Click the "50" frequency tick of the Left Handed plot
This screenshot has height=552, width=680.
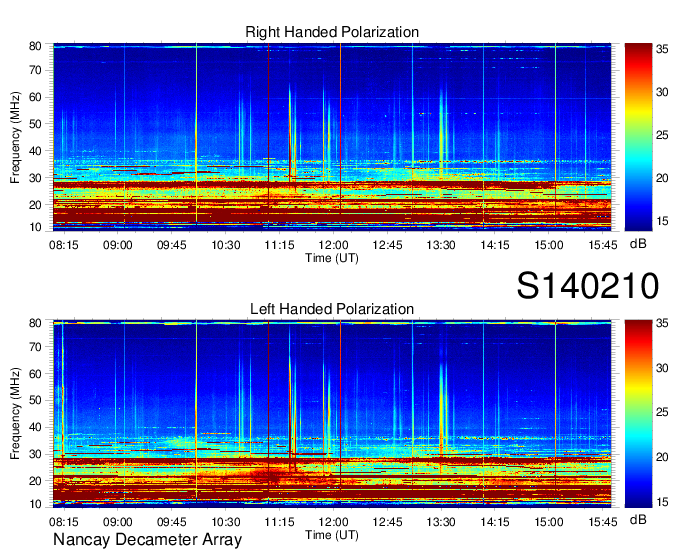point(35,400)
